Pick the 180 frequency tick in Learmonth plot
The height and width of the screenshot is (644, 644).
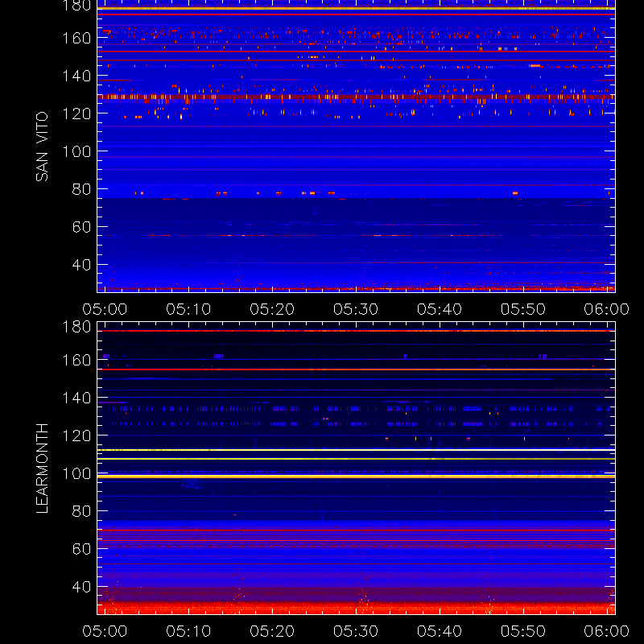coord(76,327)
